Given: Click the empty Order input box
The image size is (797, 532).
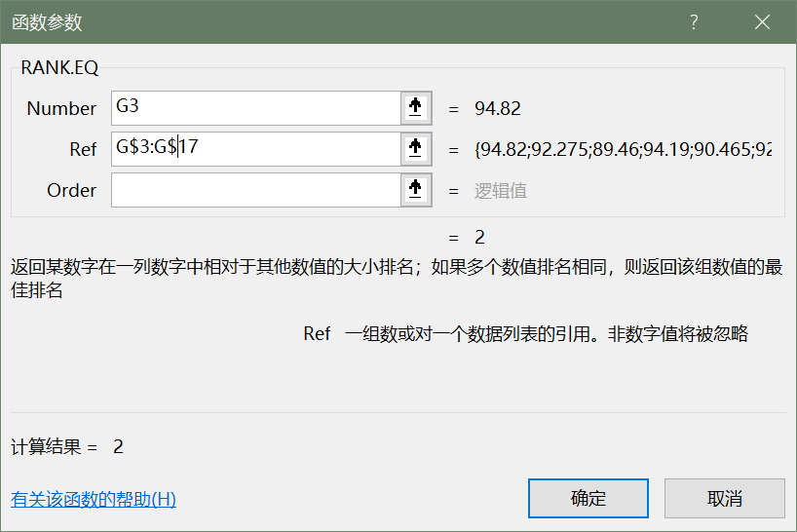Looking at the screenshot, I should point(255,190).
